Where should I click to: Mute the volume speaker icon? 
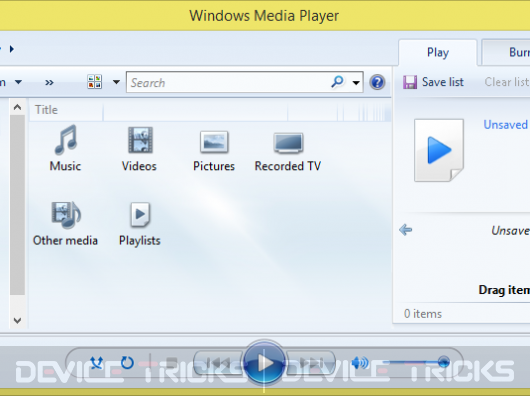tap(360, 363)
